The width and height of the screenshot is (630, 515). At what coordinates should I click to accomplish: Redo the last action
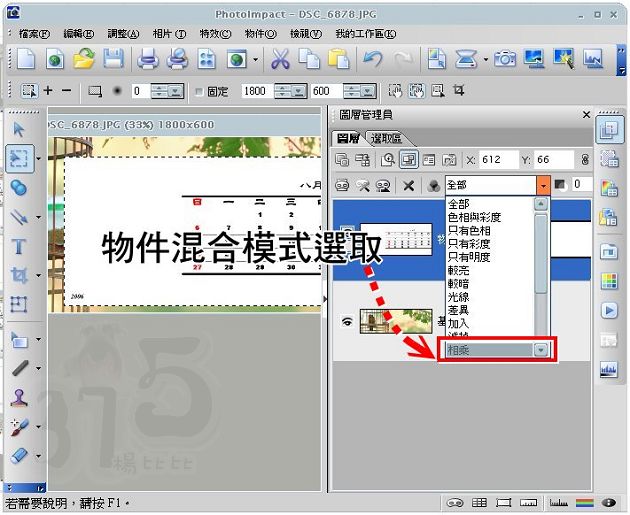[x=403, y=59]
